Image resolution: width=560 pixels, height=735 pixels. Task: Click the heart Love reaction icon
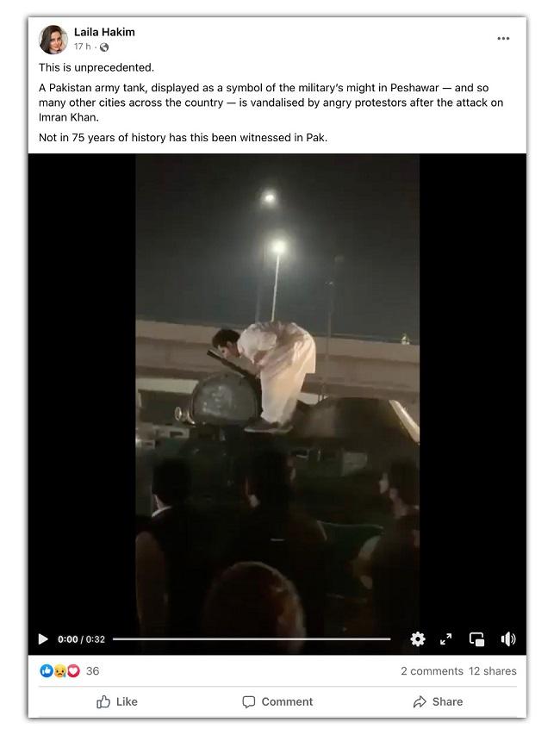[73, 670]
